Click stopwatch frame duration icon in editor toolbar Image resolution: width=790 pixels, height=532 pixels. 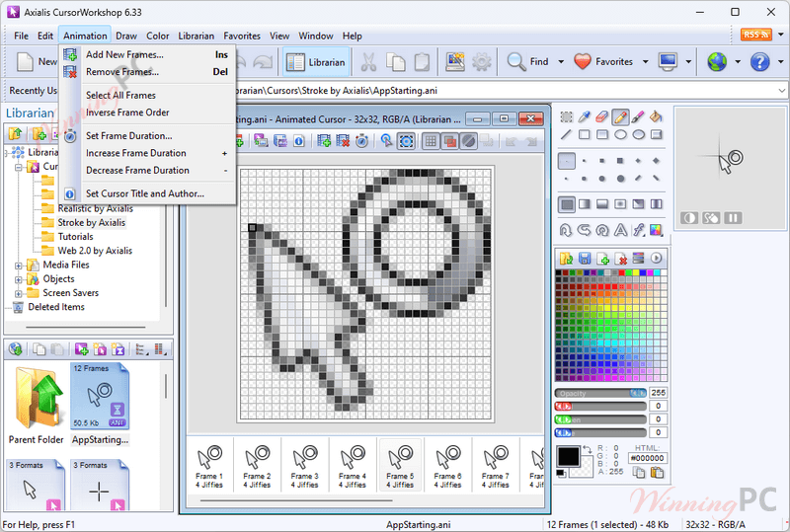[361, 141]
